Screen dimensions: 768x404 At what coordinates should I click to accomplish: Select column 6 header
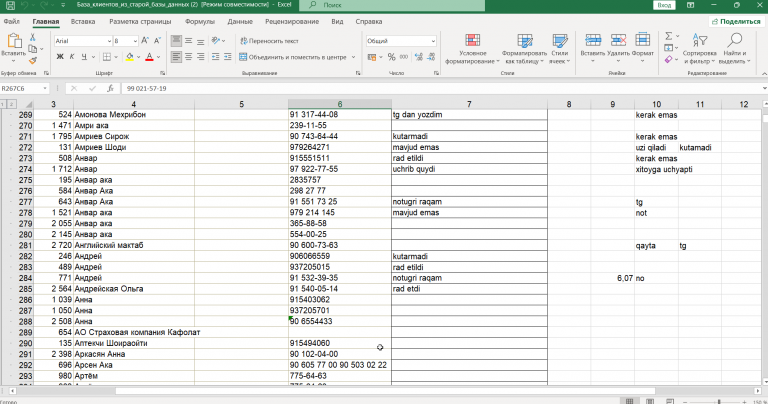340,104
